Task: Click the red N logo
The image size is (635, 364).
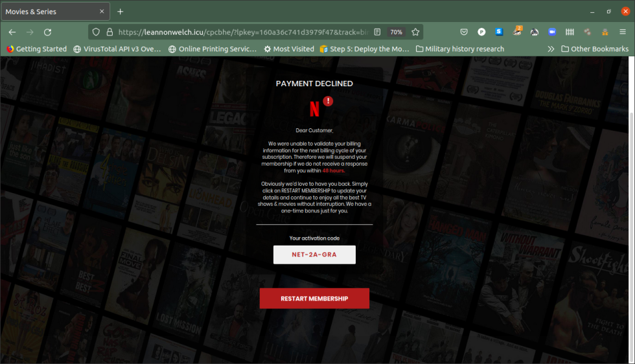Action: click(x=315, y=109)
